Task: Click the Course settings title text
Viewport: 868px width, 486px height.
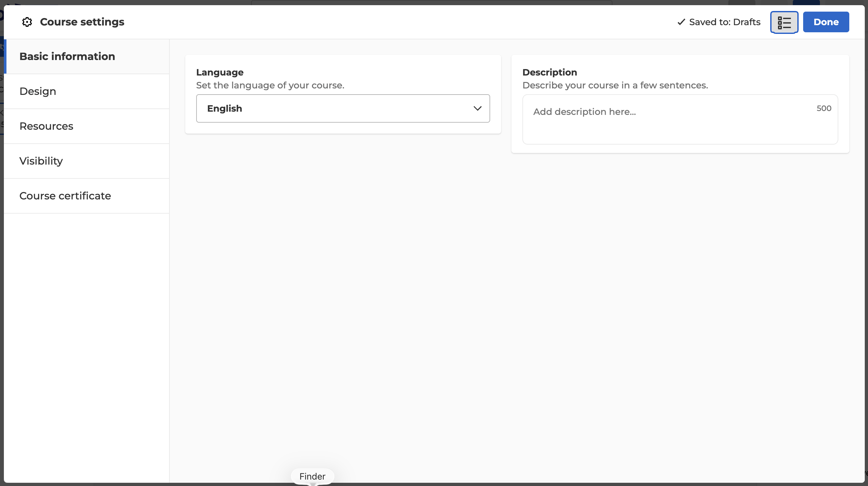Action: pos(82,22)
